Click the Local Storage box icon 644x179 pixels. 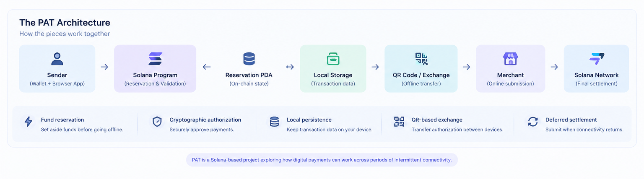(x=333, y=59)
